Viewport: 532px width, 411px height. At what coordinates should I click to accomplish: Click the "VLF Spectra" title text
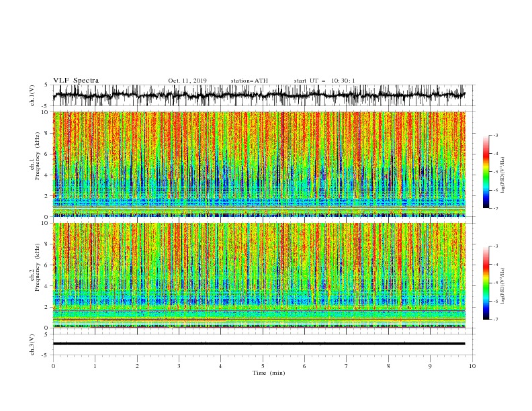(76, 81)
